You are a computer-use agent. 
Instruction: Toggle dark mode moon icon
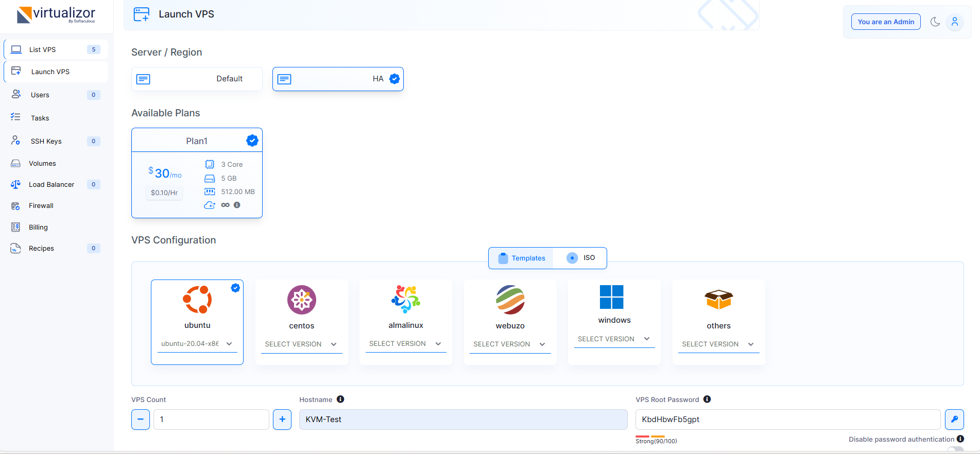935,22
